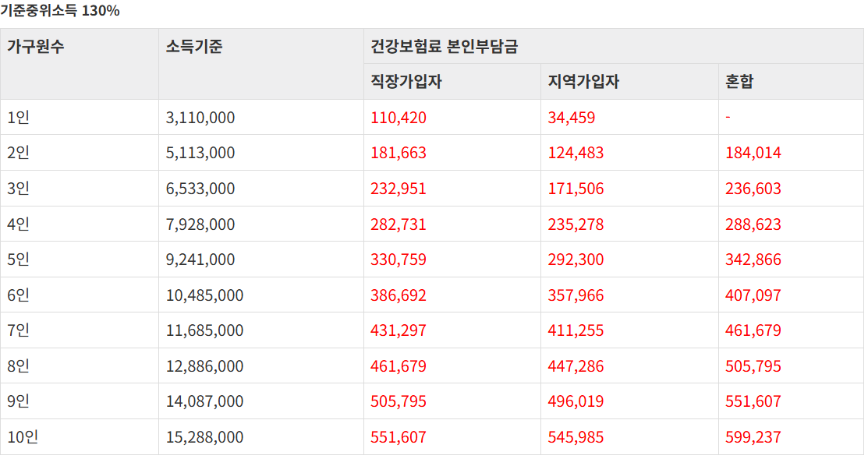Click the 혼합 sub-header
Image resolution: width=868 pixels, height=459 pixels.
pyautogui.click(x=739, y=82)
